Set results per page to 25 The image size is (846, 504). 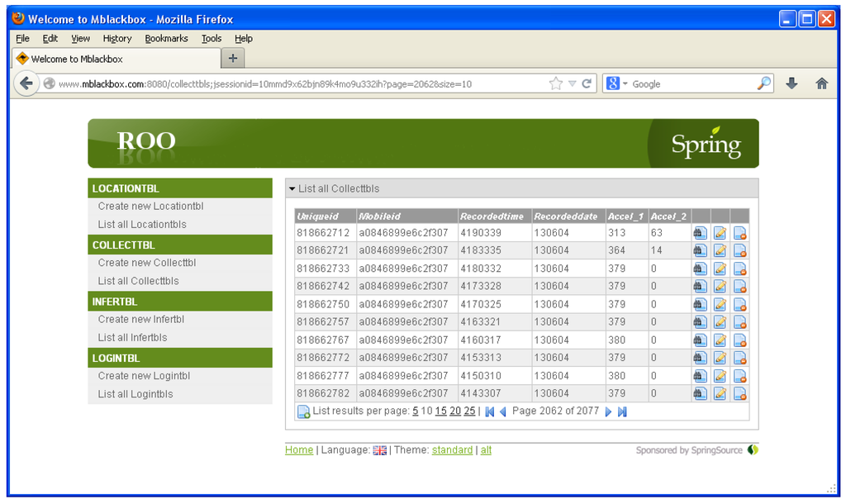469,411
